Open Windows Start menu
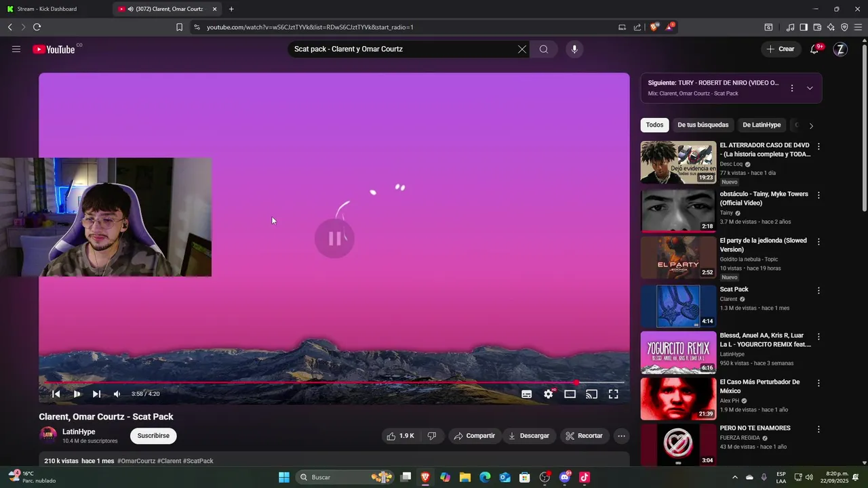 click(x=284, y=477)
